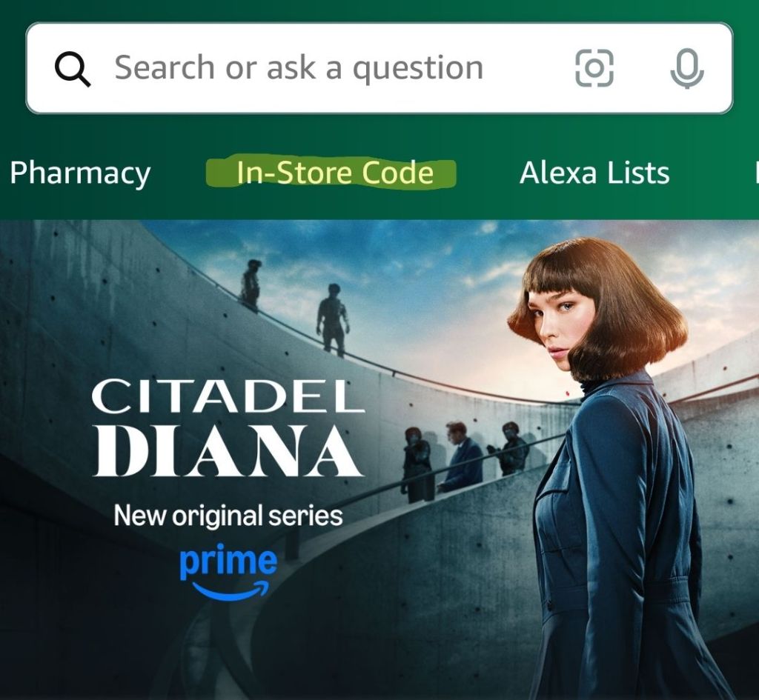759x700 pixels.
Task: Open the camera lens scan icon
Action: [594, 68]
